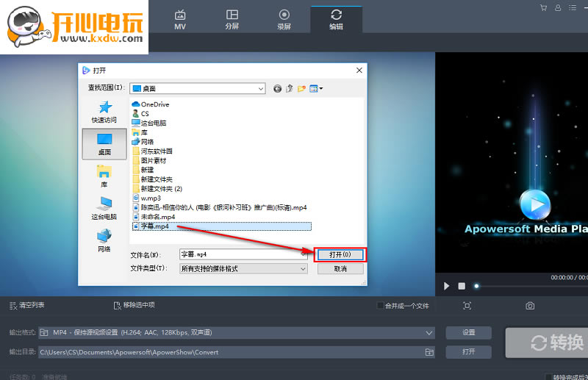Click the 打开(O) button in dialog

pyautogui.click(x=340, y=254)
